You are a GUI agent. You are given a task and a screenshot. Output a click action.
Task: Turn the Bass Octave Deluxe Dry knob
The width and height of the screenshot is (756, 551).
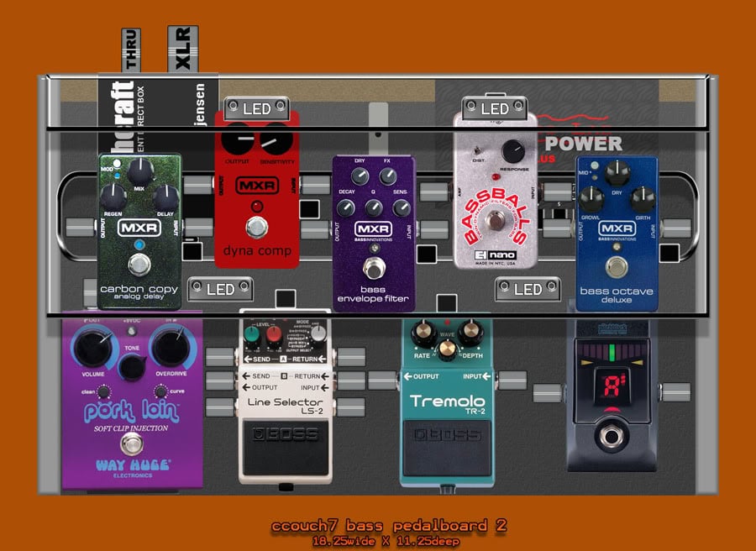tap(617, 173)
